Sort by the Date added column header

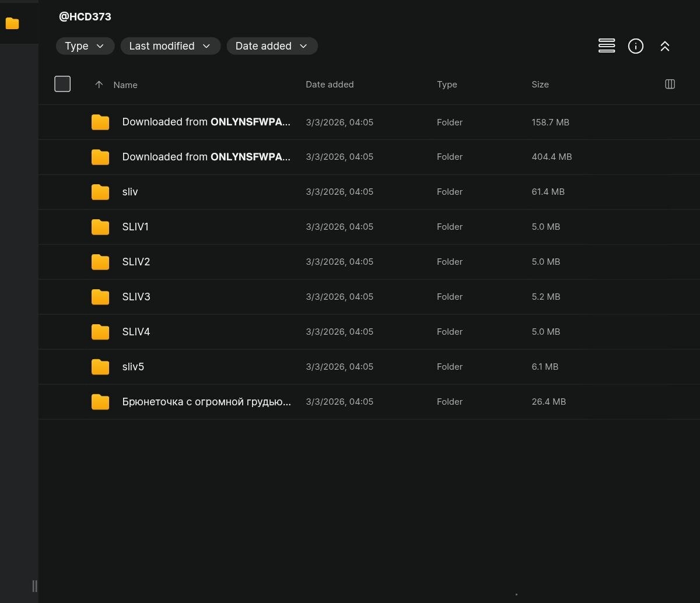coord(329,85)
